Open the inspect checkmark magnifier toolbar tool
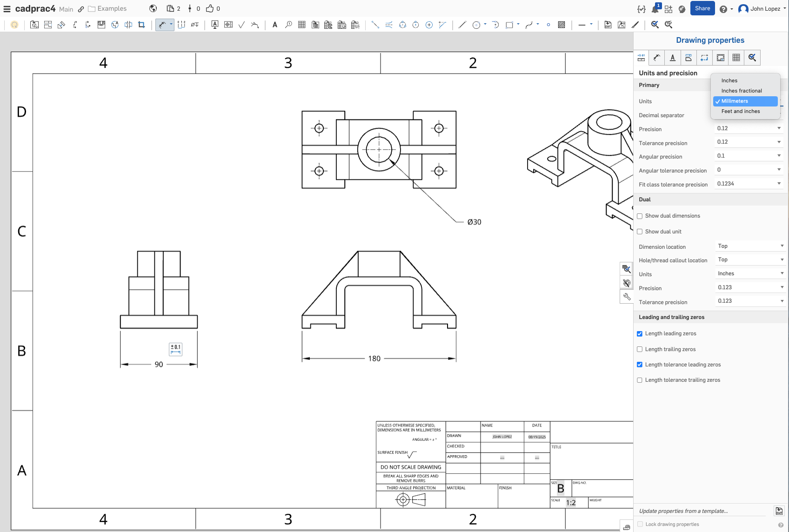This screenshot has height=532, width=789. (x=655, y=25)
